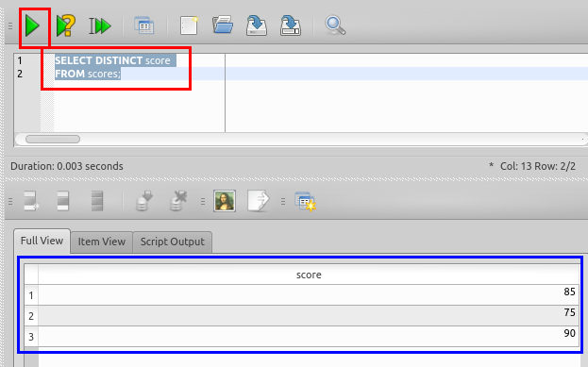Image resolution: width=588 pixels, height=367 pixels.
Task: Create view from query using star table icon
Action: (305, 201)
